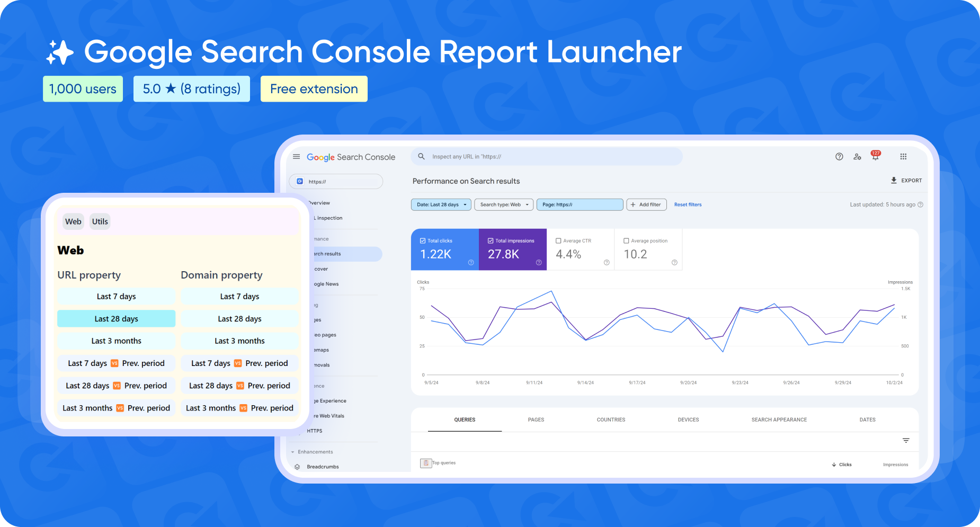Collapse the Enhancements section
Screen dimensions: 980x527
292,452
